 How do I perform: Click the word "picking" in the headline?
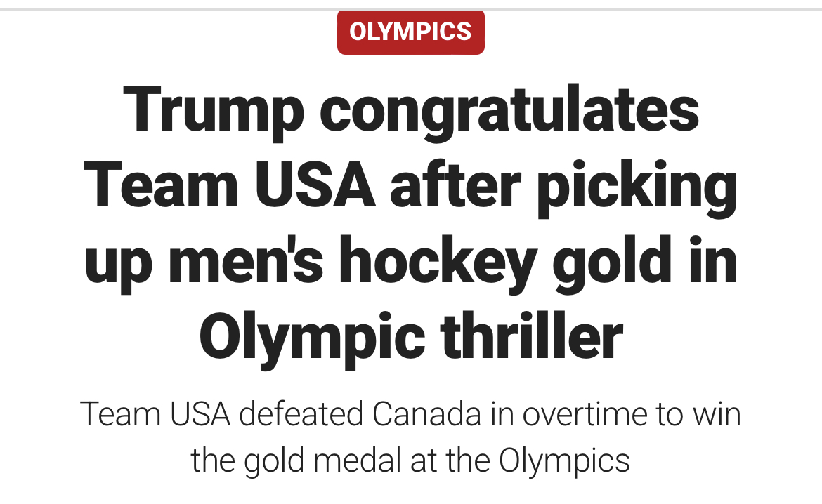637,185
